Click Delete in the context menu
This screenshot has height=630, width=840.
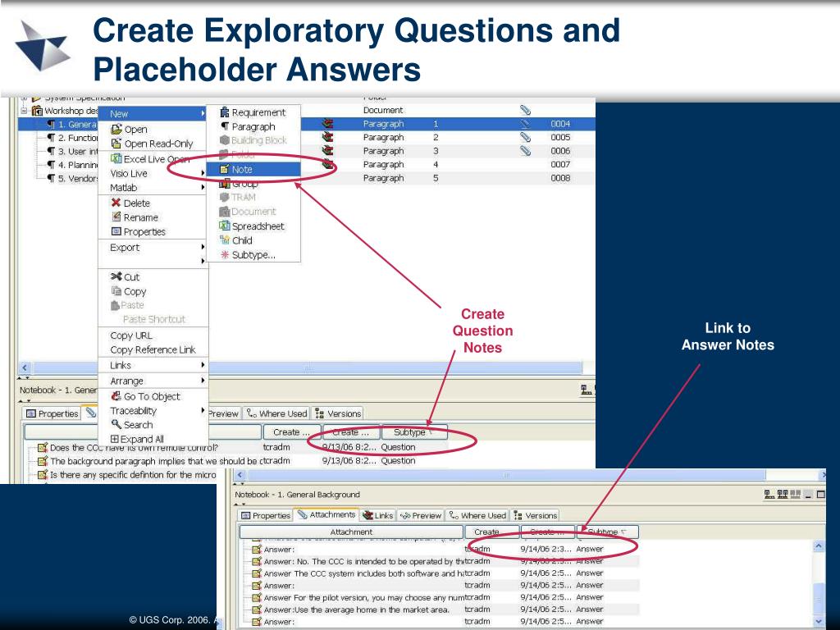click(x=153, y=203)
